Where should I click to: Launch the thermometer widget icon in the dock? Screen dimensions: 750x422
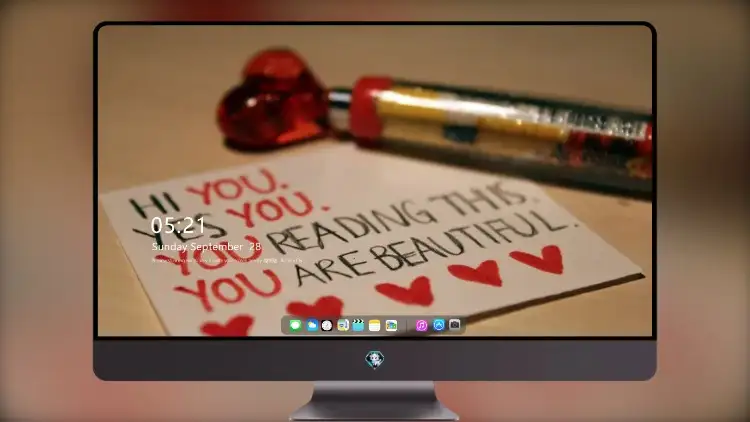click(x=343, y=325)
